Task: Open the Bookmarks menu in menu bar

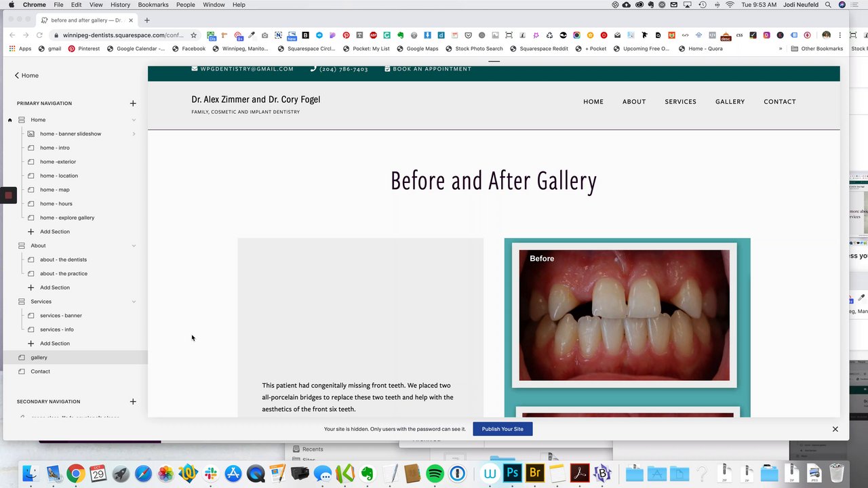Action: point(153,5)
